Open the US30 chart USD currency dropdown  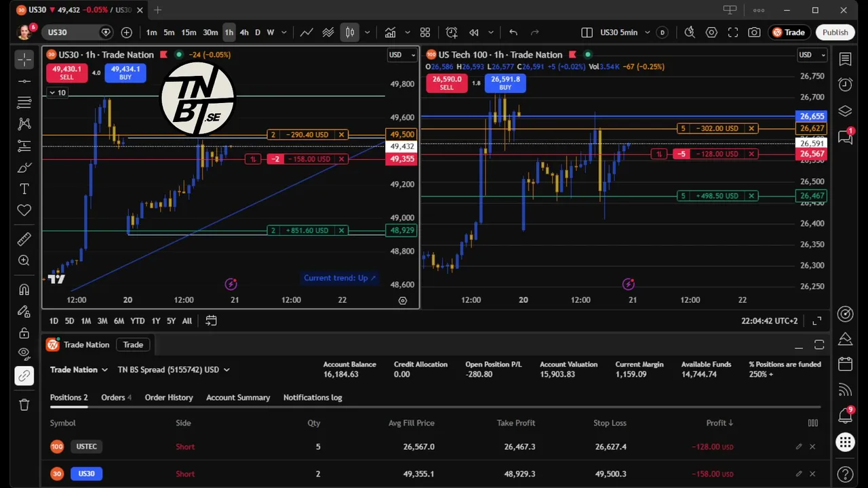pyautogui.click(x=401, y=55)
